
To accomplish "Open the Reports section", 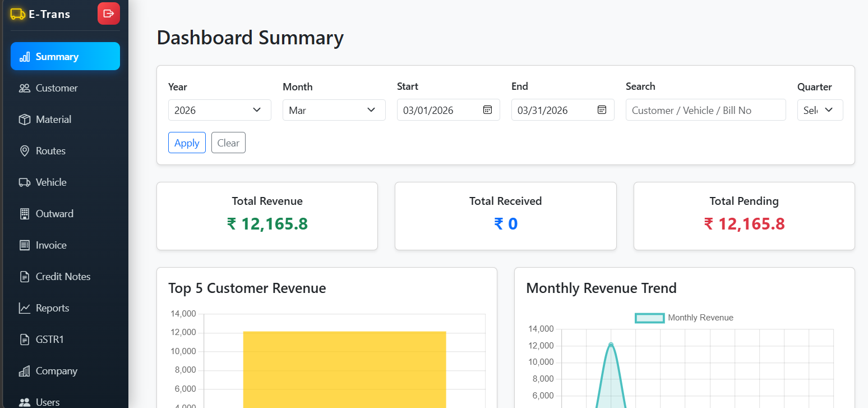I will click(x=65, y=308).
